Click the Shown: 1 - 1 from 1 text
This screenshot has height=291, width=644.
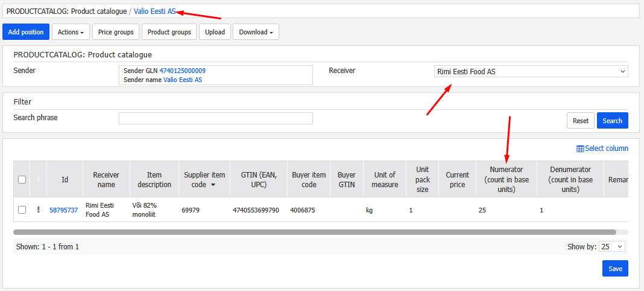(x=47, y=247)
